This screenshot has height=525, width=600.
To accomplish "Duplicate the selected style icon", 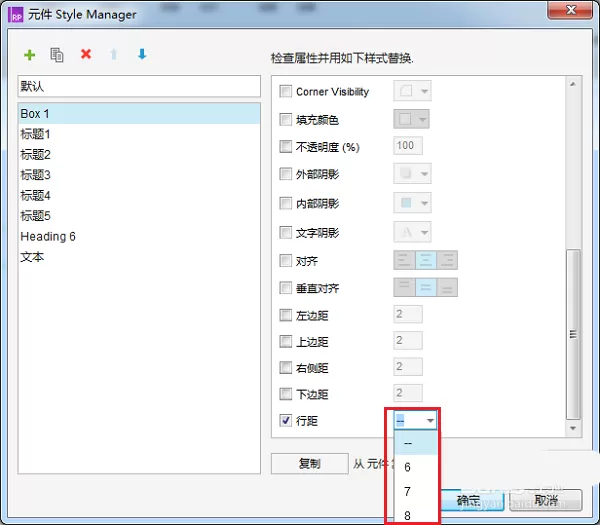I will point(57,55).
